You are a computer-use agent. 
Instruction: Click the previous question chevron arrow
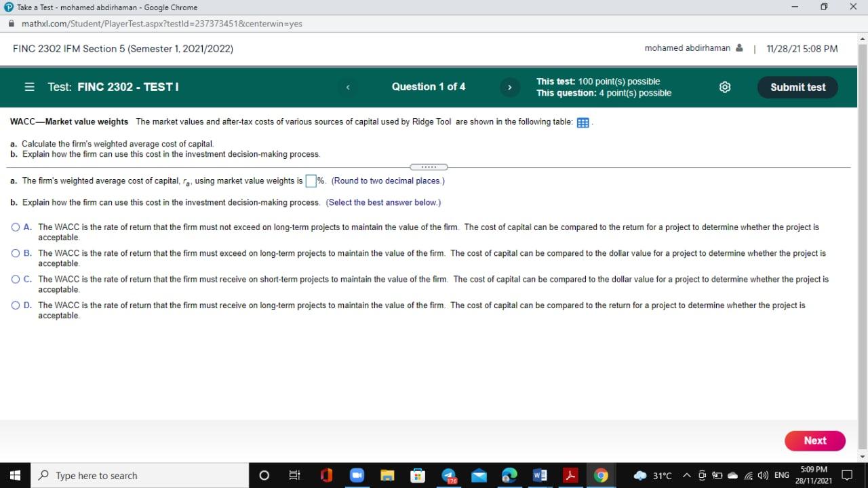(348, 87)
